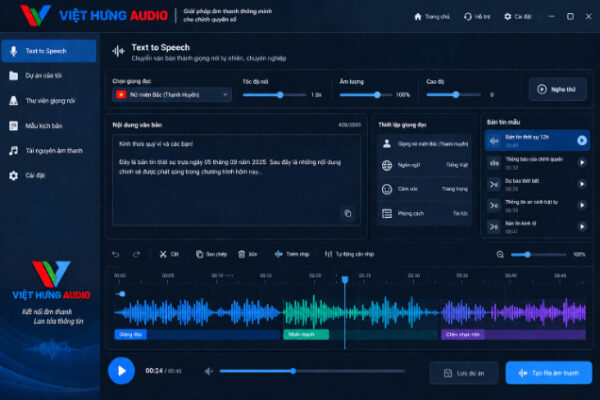Open the Ngôn ngữ language setting row
The image size is (600, 400).
tap(424, 165)
